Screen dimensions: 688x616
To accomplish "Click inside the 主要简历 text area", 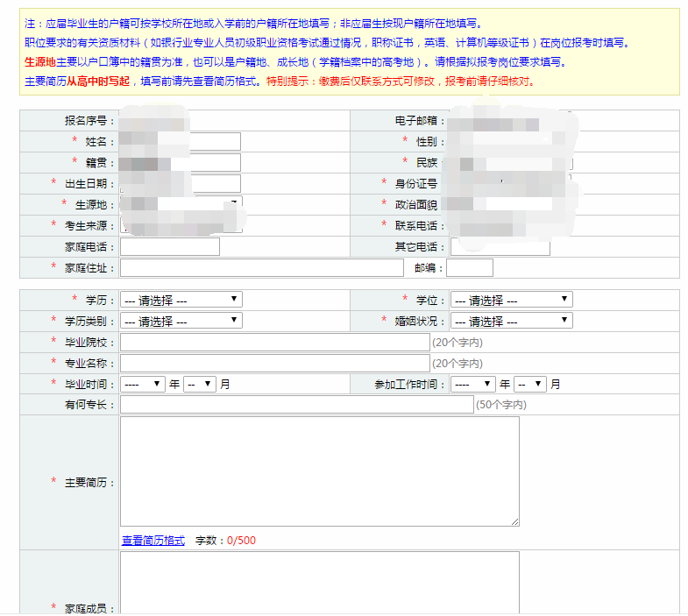I will (x=319, y=471).
